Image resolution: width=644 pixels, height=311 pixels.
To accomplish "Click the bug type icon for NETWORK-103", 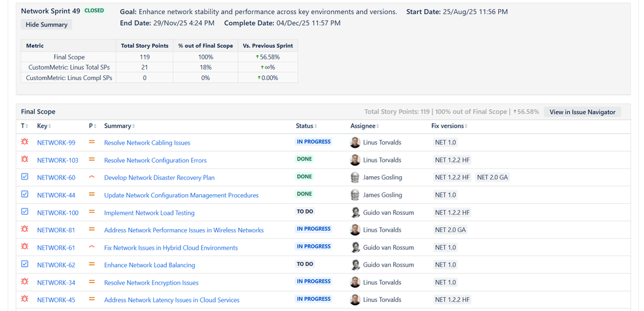I will 24,159.
